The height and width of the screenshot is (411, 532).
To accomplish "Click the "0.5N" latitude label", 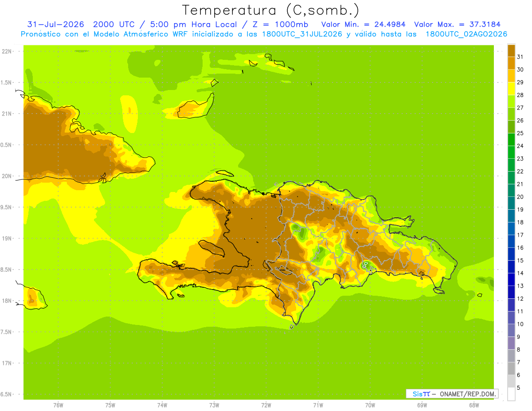I will coord(7,145).
